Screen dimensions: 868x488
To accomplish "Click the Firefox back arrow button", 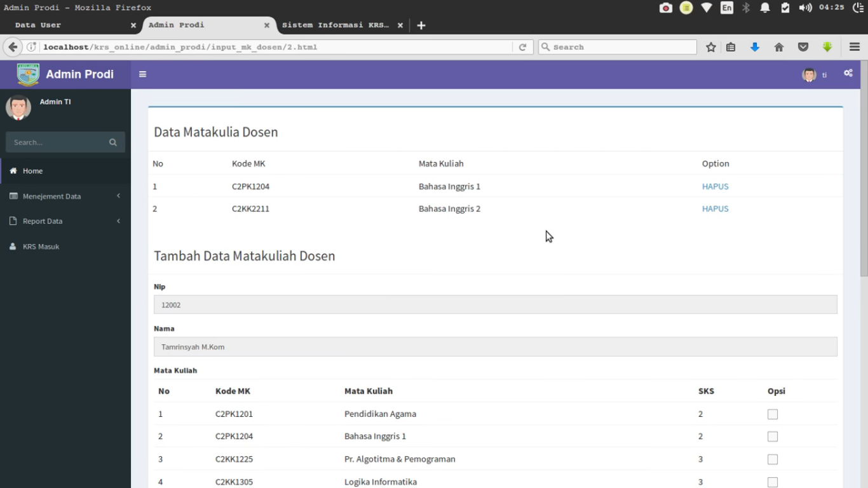I will click(x=13, y=47).
